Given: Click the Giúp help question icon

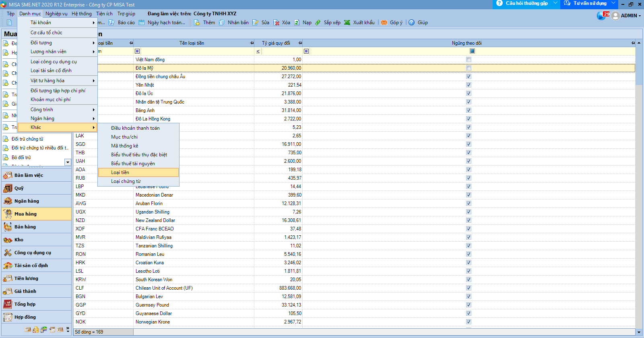Looking at the screenshot, I should (x=412, y=23).
